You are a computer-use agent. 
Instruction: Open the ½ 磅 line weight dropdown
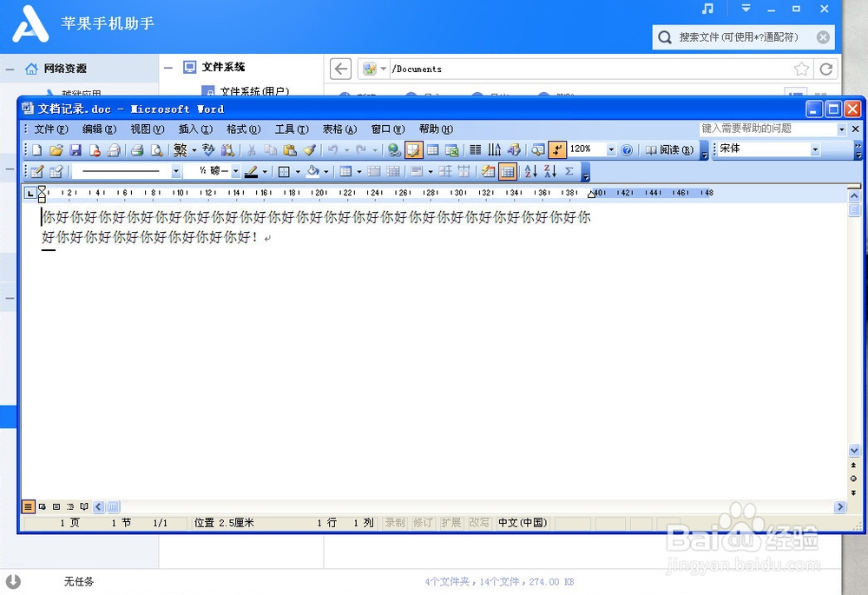coord(236,172)
